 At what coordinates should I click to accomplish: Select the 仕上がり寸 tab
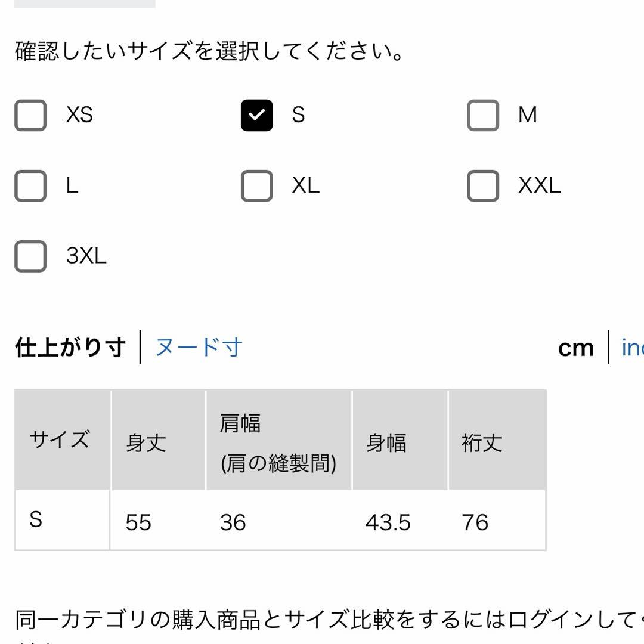[x=70, y=348]
